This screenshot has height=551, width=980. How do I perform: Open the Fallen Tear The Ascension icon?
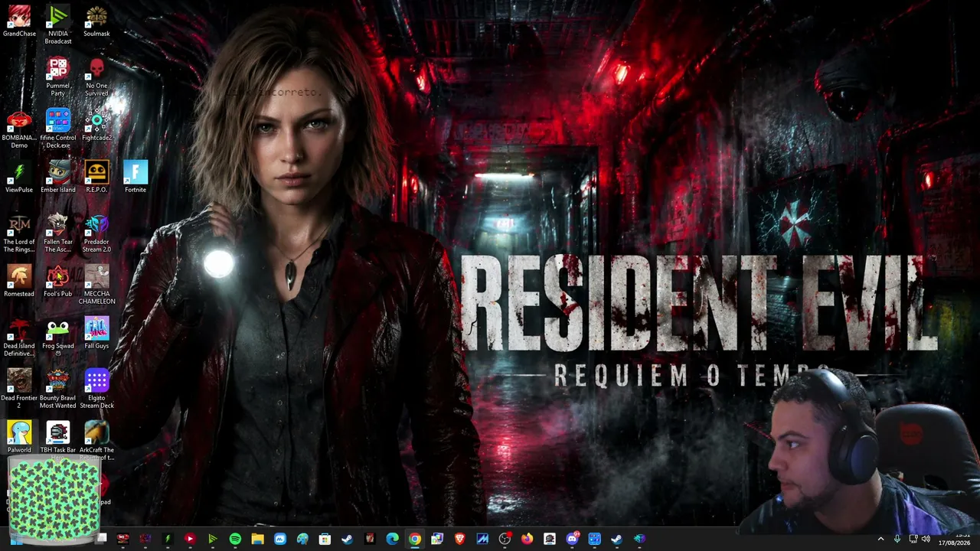(x=58, y=233)
